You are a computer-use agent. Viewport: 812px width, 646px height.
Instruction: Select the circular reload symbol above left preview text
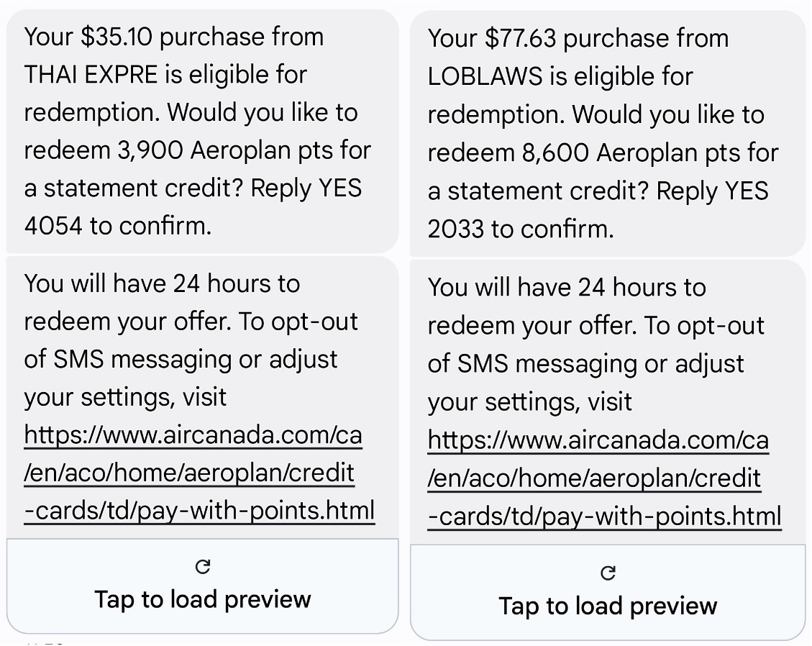pyautogui.click(x=204, y=565)
